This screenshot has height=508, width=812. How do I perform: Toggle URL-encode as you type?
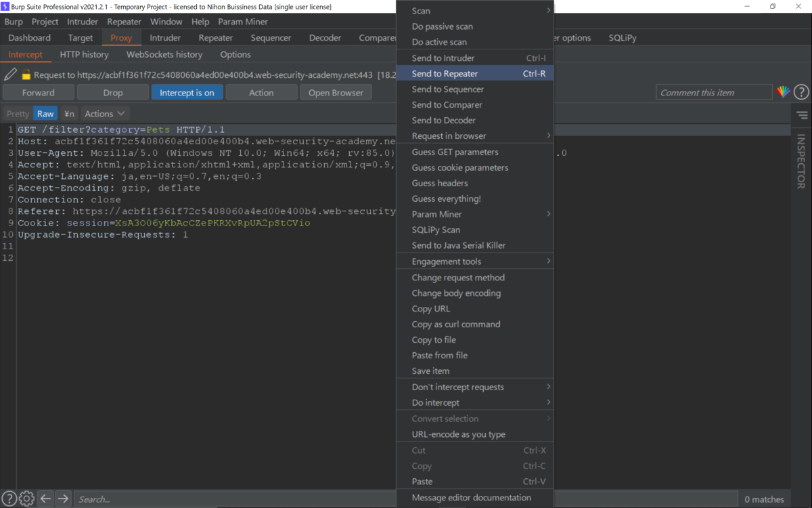click(475, 434)
